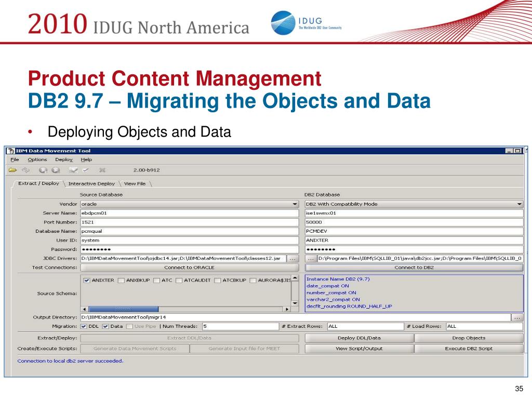Click the Connect to DB2 button

point(414,268)
